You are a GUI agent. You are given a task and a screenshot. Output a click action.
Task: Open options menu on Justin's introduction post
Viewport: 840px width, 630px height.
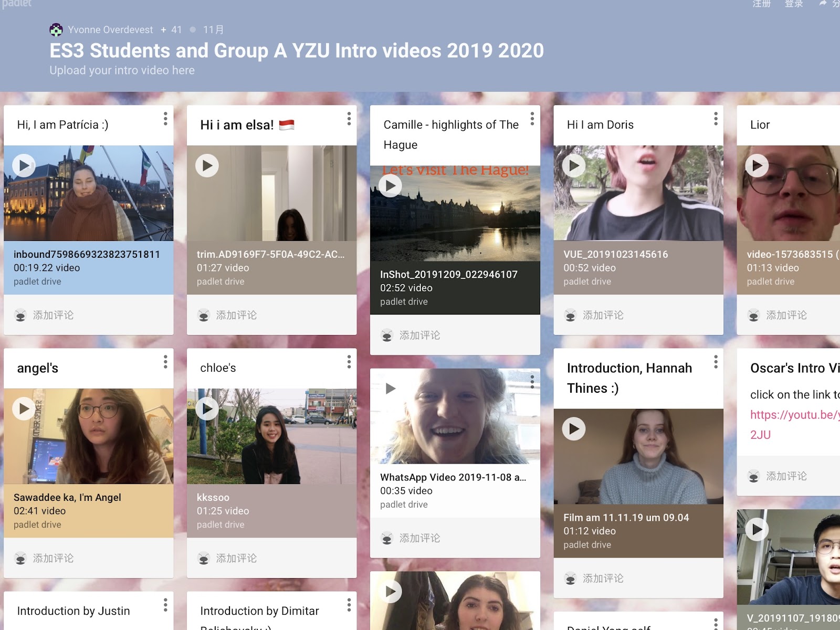(x=165, y=605)
